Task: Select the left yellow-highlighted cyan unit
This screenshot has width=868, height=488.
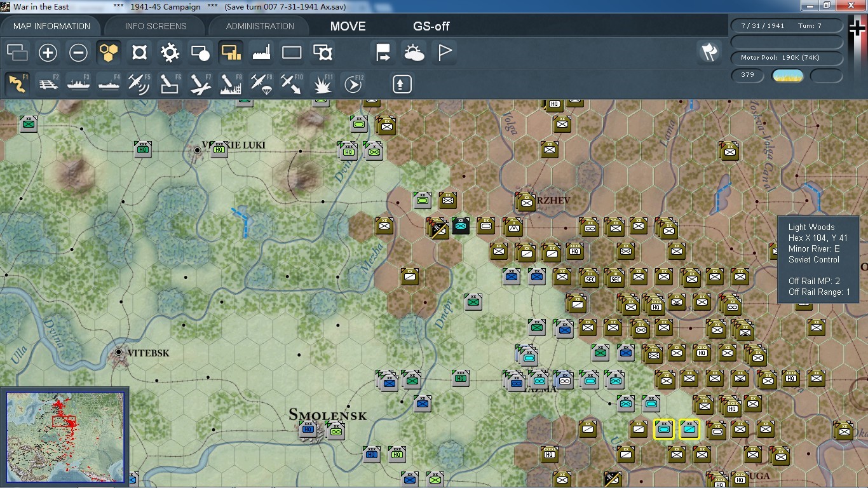Action: pyautogui.click(x=664, y=430)
